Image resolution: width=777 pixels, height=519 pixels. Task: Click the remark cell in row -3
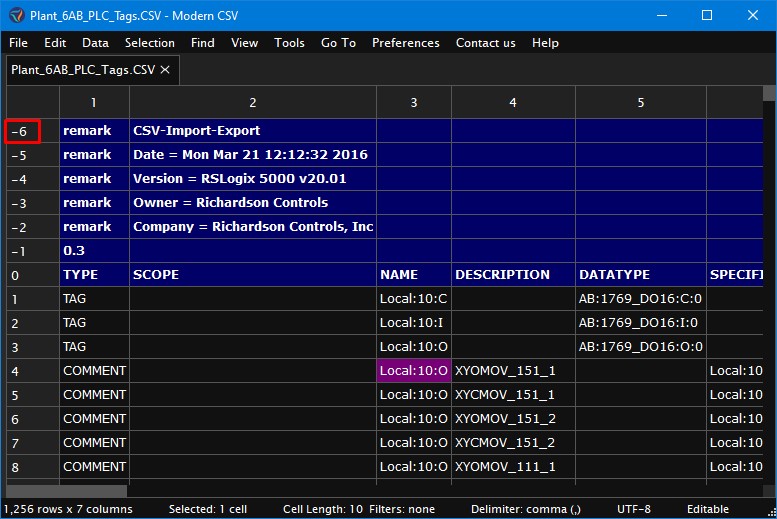pos(94,203)
